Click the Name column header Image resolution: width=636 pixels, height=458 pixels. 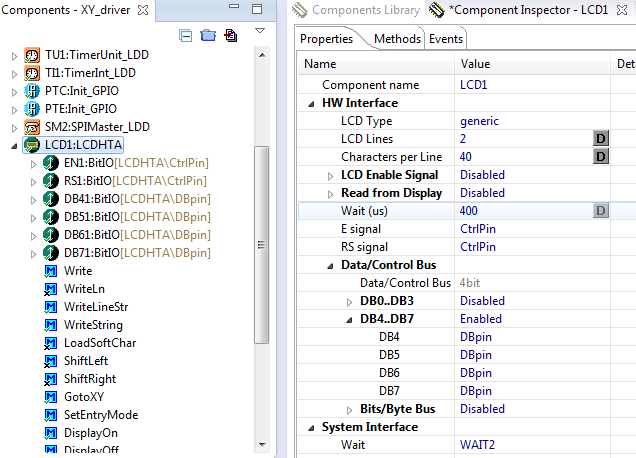coord(376,64)
